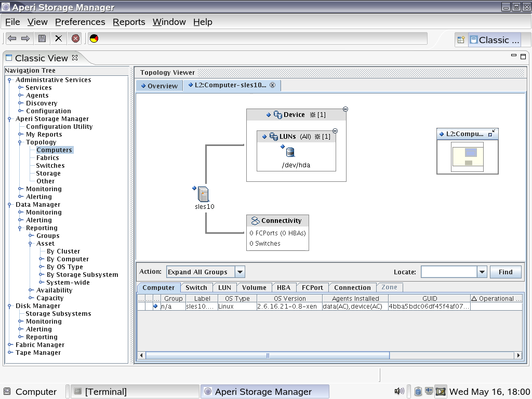The image size is (532, 399).
Task: Click the Connectivity box icon
Action: tap(255, 221)
